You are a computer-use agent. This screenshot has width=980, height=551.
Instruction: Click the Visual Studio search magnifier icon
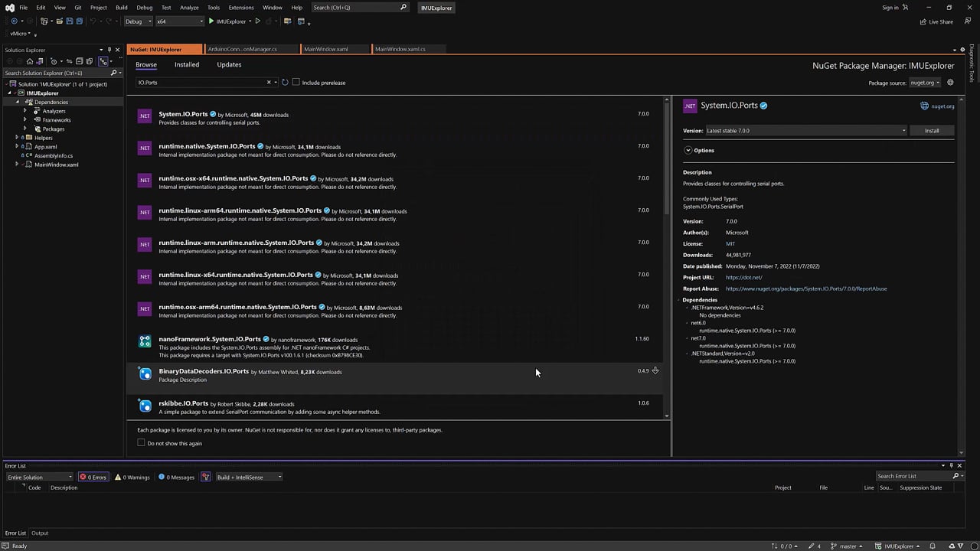(403, 8)
